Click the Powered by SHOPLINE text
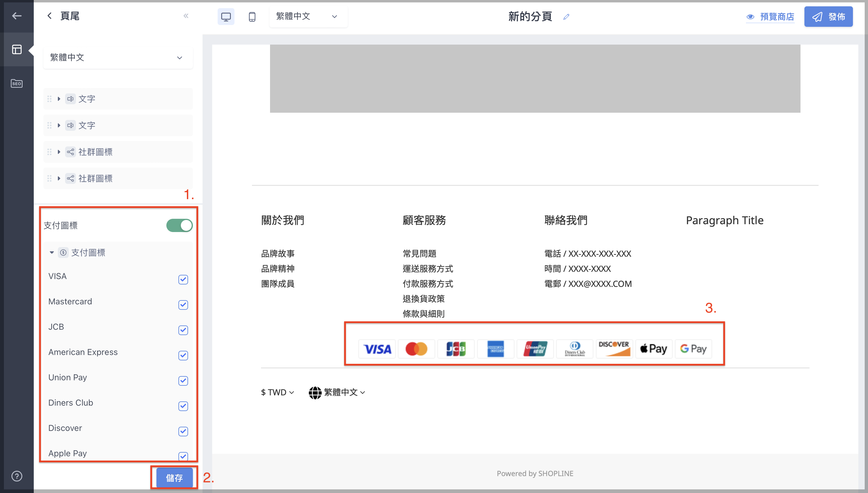The image size is (868, 493). (535, 473)
